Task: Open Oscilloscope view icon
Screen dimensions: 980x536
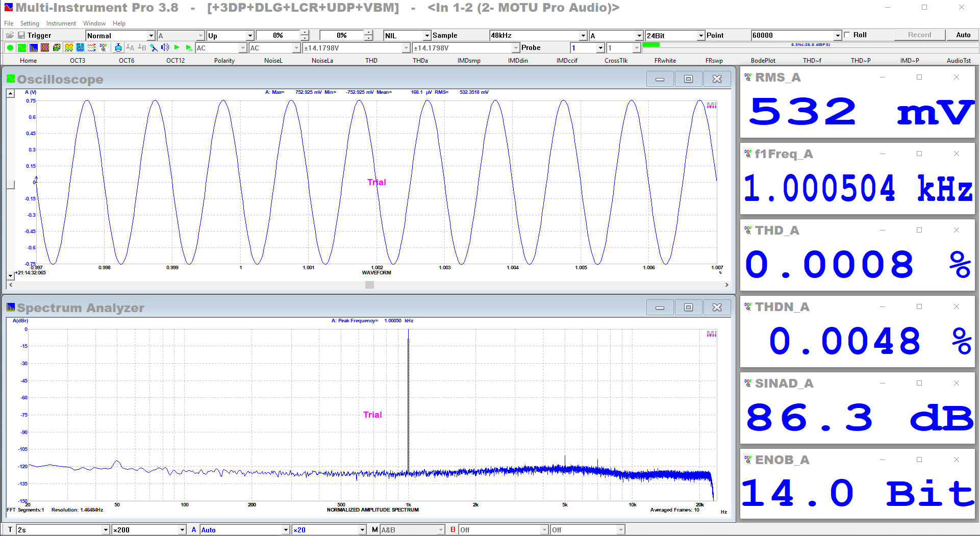Action: tap(21, 47)
